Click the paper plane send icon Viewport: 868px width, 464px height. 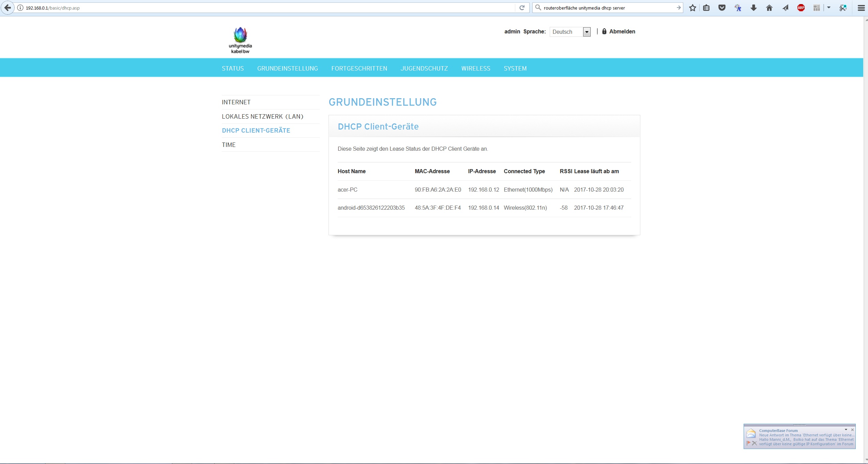tap(785, 8)
